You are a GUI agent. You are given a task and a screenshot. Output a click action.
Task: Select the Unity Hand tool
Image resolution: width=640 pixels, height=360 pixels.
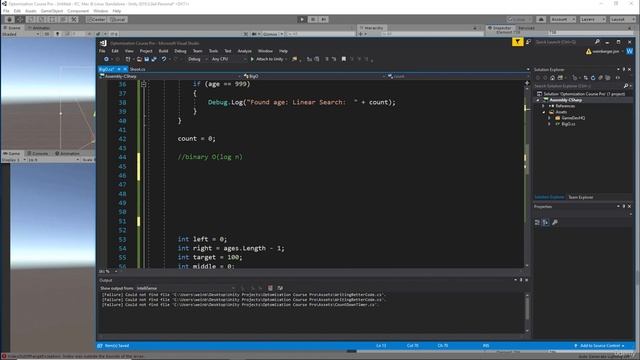(9, 19)
